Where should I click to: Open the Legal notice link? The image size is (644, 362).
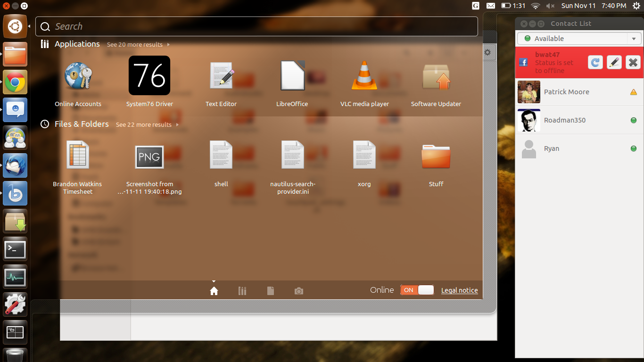tap(459, 290)
